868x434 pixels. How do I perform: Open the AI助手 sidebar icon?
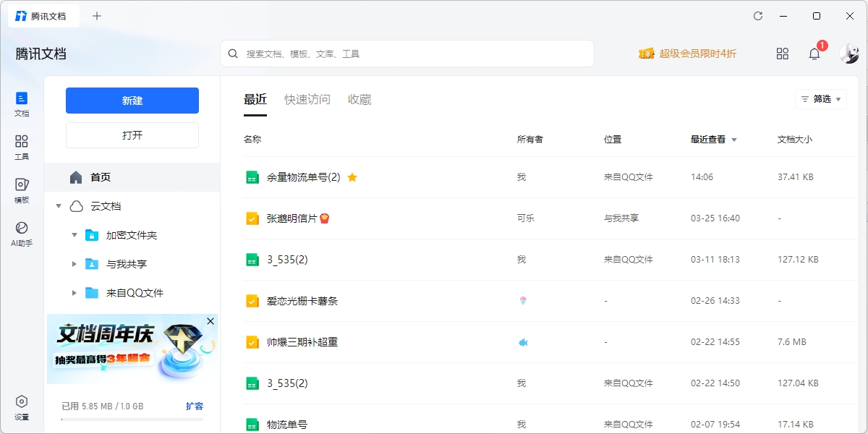(x=22, y=234)
